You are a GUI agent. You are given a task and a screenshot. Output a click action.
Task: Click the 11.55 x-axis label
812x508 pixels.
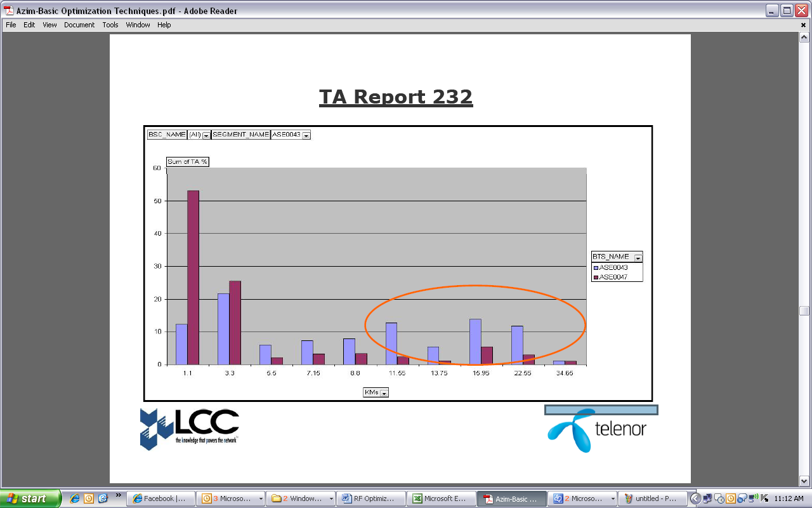397,374
